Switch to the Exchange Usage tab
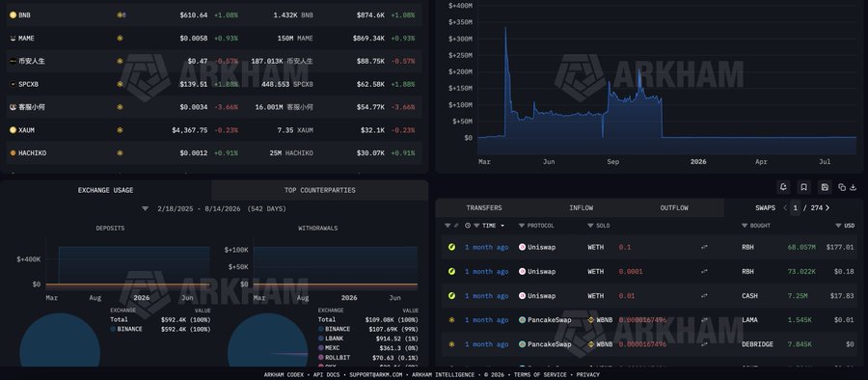The image size is (868, 380). pos(105,190)
